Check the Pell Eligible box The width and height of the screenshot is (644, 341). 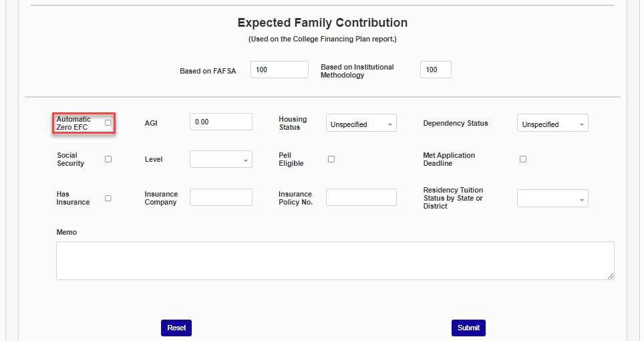[331, 159]
